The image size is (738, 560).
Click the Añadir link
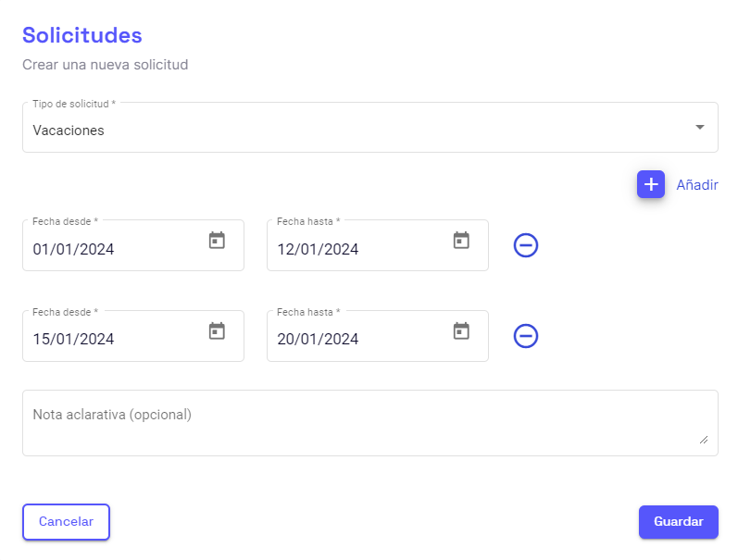pyautogui.click(x=697, y=184)
